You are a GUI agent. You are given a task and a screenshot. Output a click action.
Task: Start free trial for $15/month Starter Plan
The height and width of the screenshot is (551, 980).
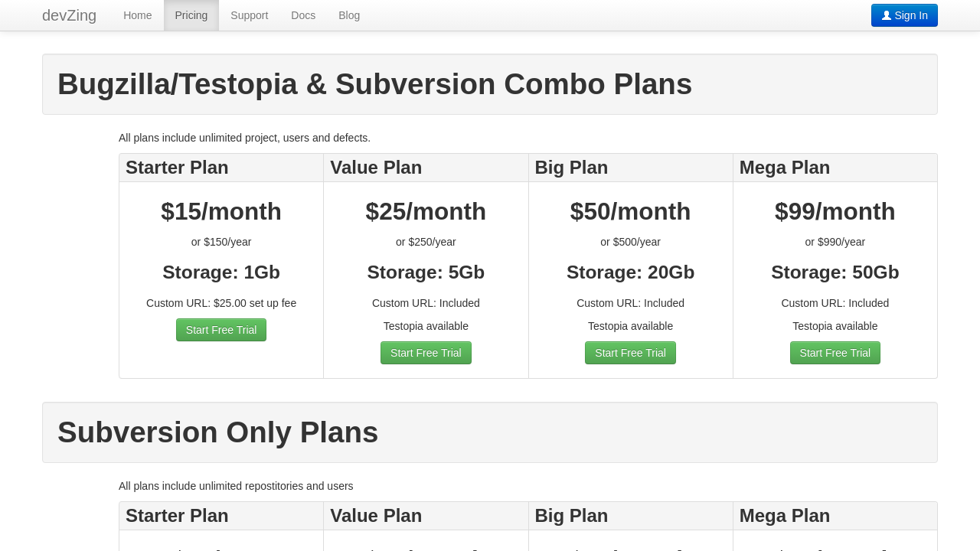tap(221, 330)
